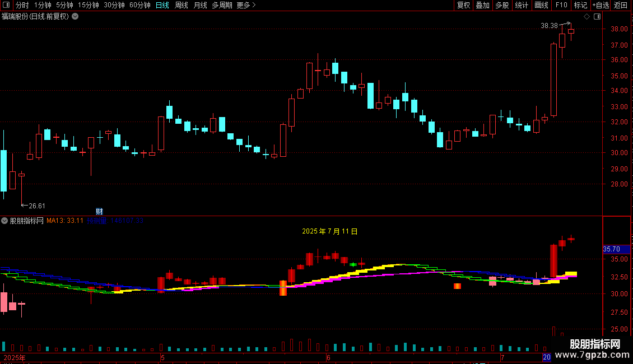Click the 复权 button
Image resolution: width=633 pixels, height=364 pixels.
[x=463, y=5]
